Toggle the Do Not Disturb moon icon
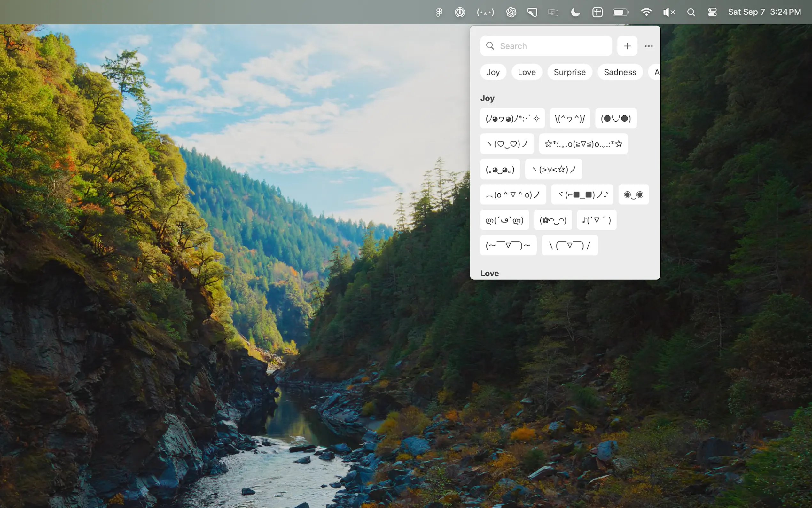 coord(575,12)
